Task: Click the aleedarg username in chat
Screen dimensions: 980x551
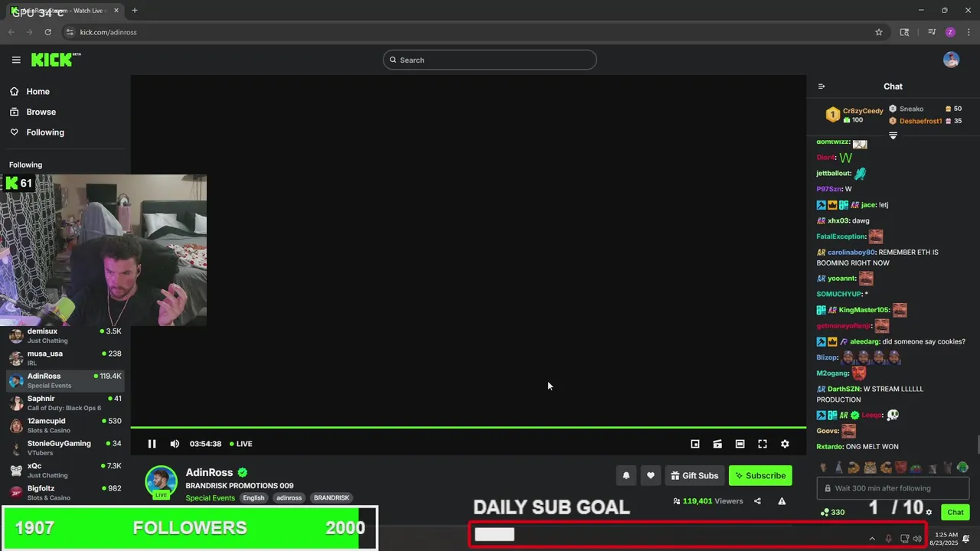Action: pos(864,341)
